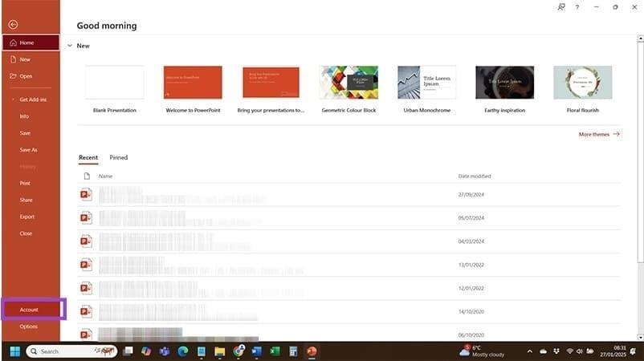Open the Windows Start menu
The height and width of the screenshot is (361, 644).
coord(14,351)
